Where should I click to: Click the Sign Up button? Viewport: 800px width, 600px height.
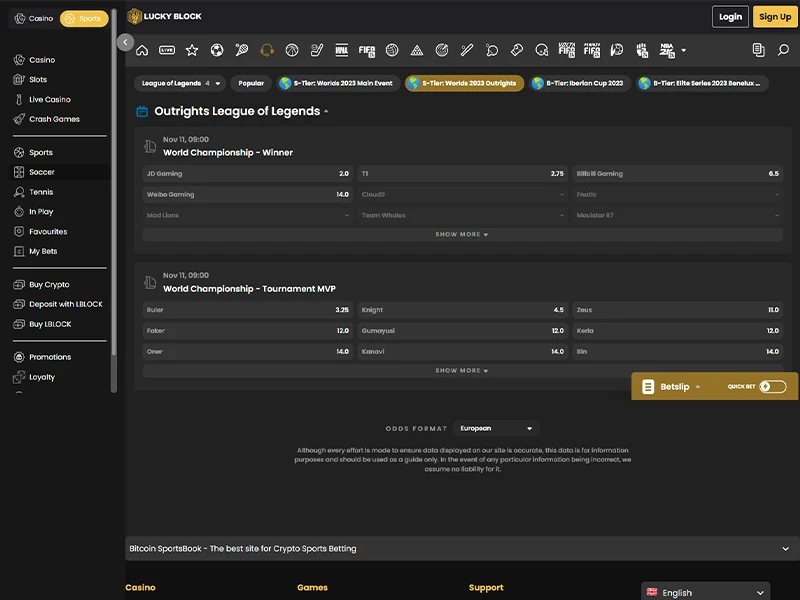coord(775,17)
